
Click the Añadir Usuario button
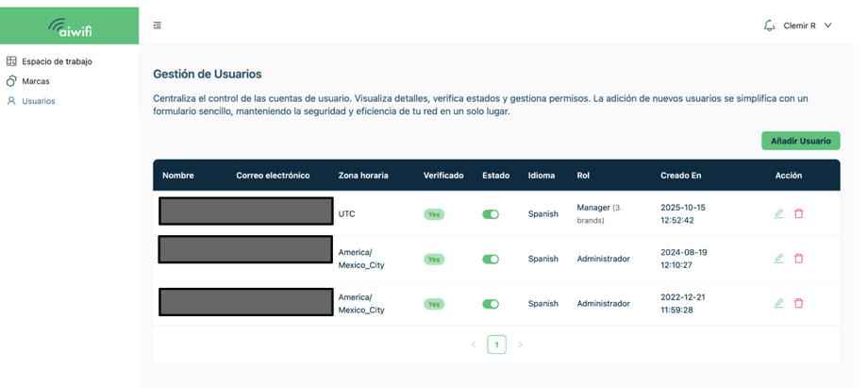(800, 141)
